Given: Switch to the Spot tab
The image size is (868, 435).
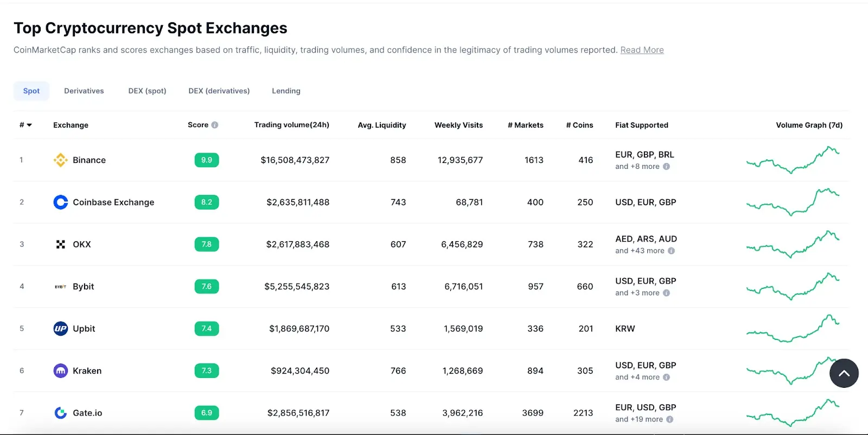Looking at the screenshot, I should (x=31, y=91).
